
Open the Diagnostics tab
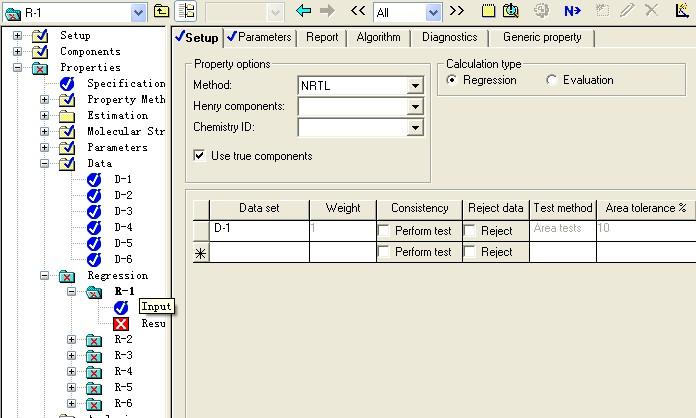(x=449, y=37)
